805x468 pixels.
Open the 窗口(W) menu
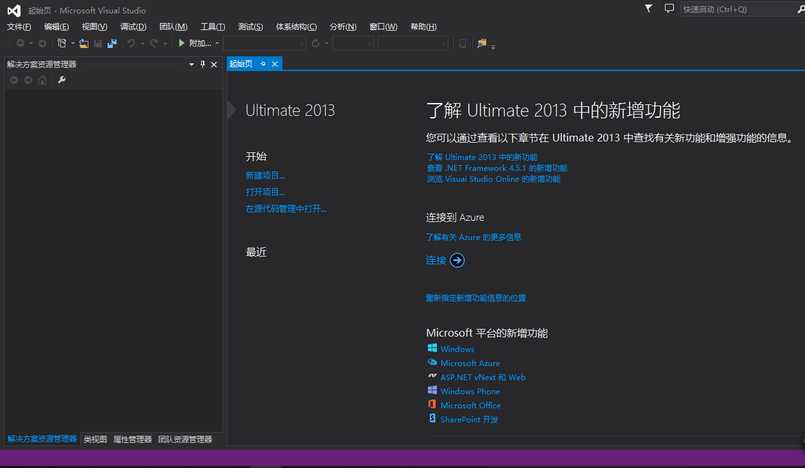[384, 27]
